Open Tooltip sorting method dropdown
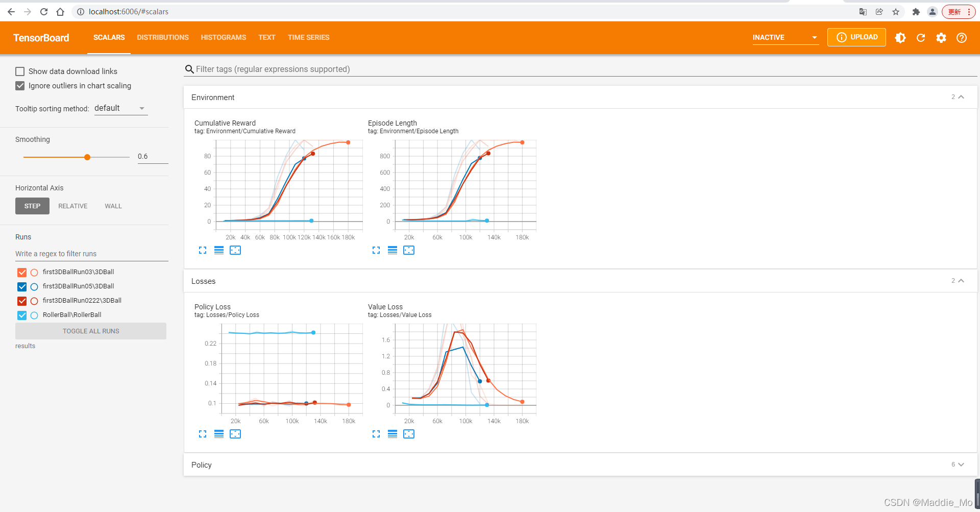 [x=121, y=108]
